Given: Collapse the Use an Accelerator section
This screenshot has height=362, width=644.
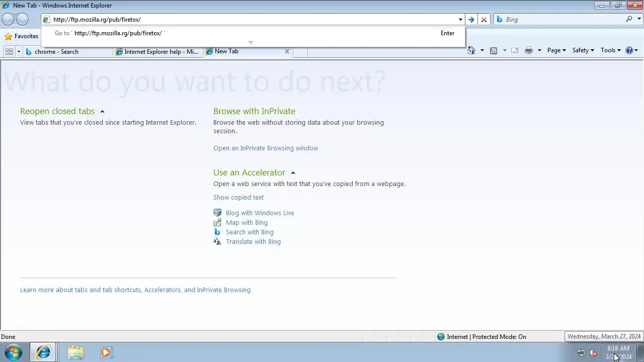Looking at the screenshot, I should click(x=293, y=173).
